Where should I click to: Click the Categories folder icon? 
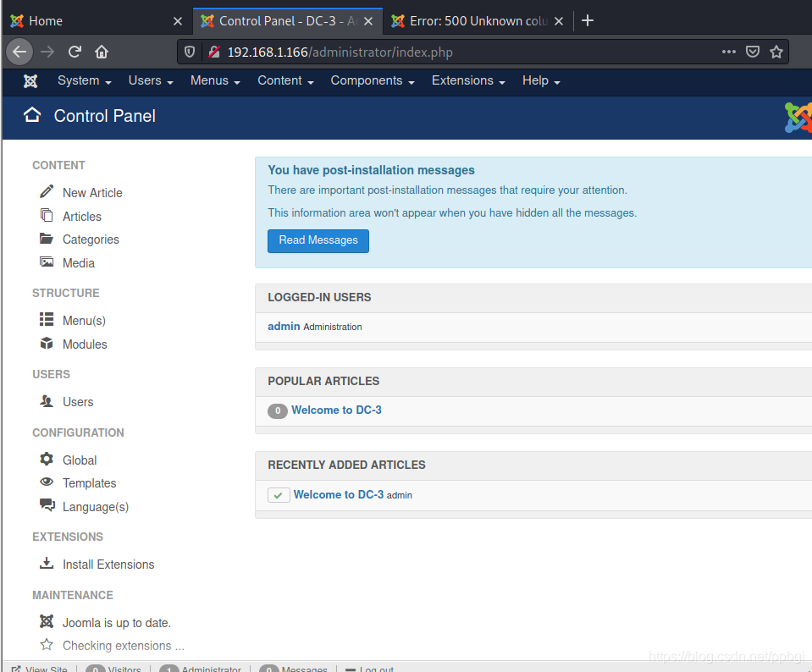[x=47, y=238]
